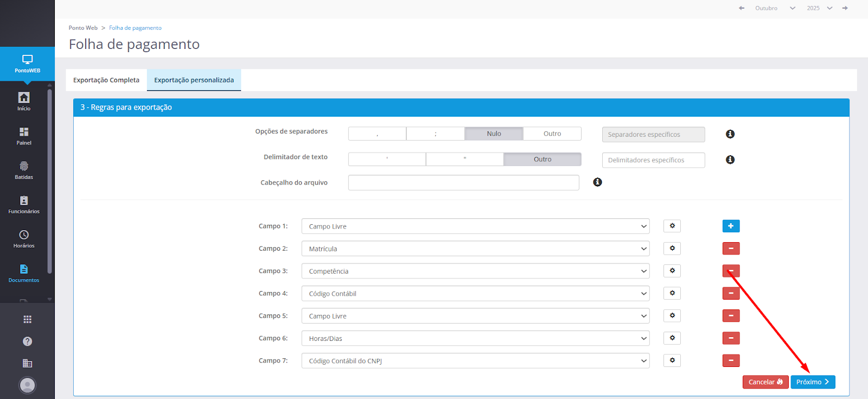Open Campo 3 dropdown Competência
Viewport: 868px width, 399px height.
pos(475,271)
